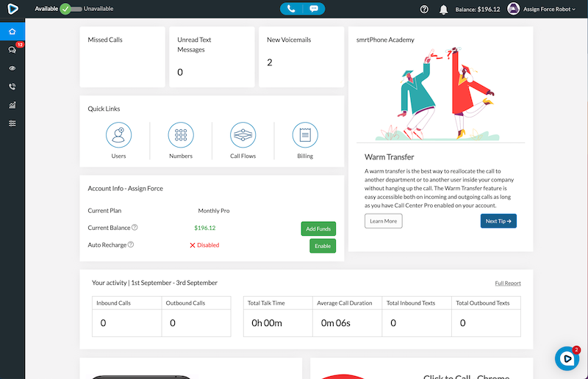This screenshot has height=379, width=588.
Task: Click the notification bell icon
Action: pyautogui.click(x=443, y=10)
